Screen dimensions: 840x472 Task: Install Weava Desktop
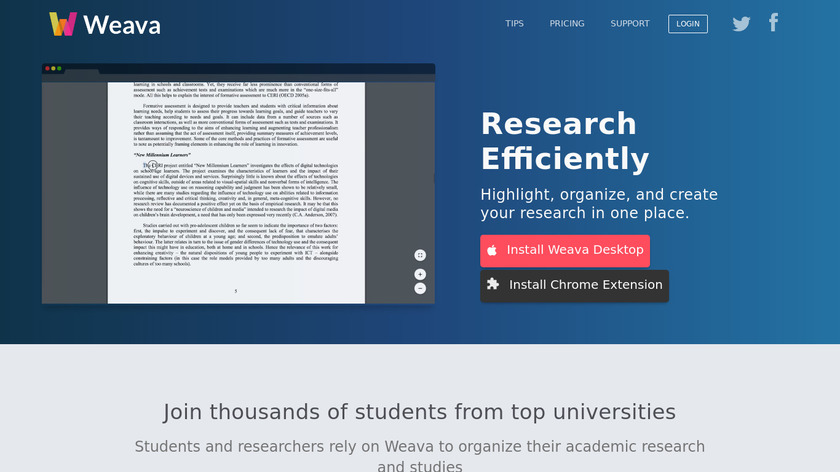tap(565, 251)
